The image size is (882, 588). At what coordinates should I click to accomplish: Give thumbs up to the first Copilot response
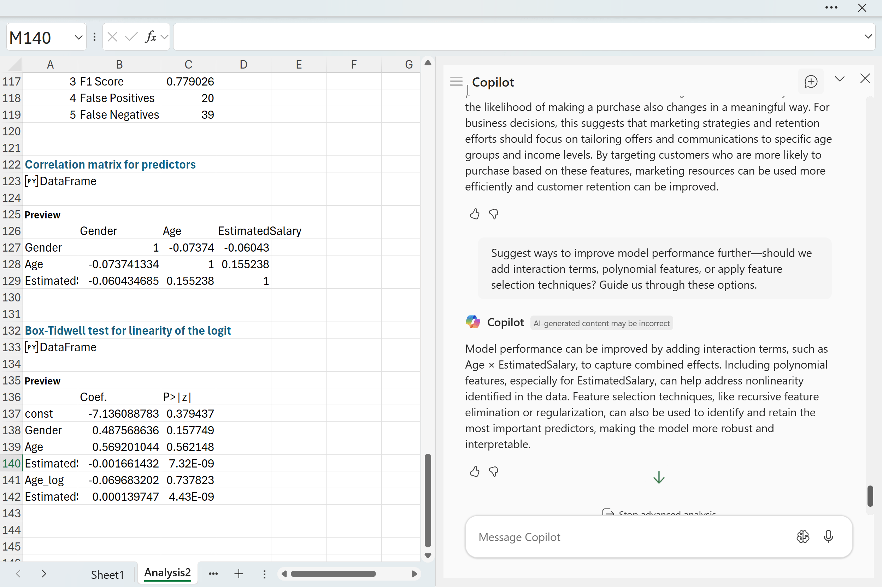click(474, 214)
